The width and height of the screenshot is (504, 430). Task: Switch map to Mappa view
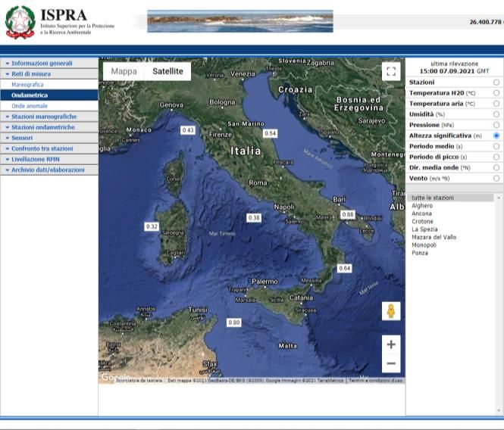pos(124,71)
